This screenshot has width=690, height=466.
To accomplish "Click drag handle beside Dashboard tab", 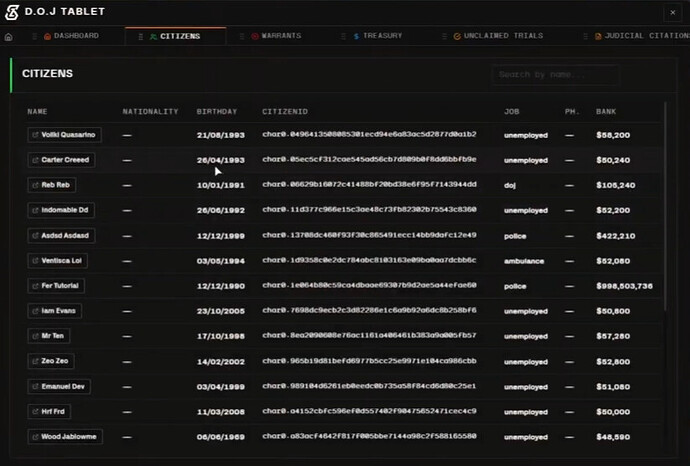I will 34,36.
